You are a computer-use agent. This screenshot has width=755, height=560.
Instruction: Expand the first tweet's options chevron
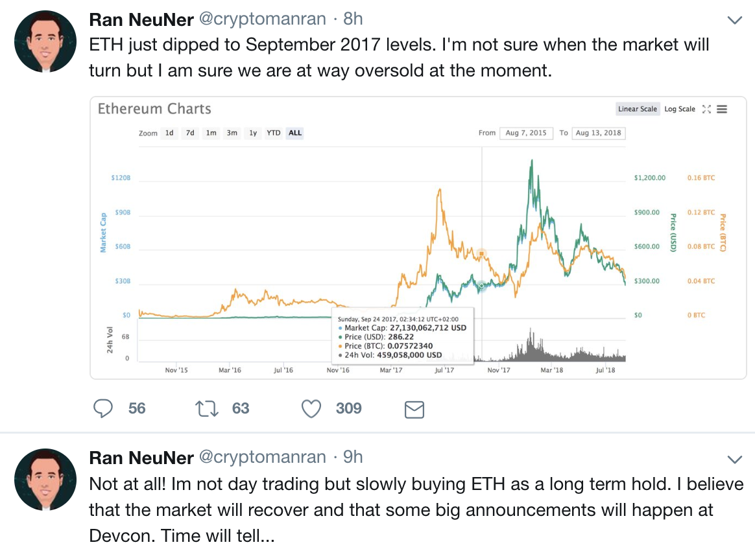pos(734,21)
